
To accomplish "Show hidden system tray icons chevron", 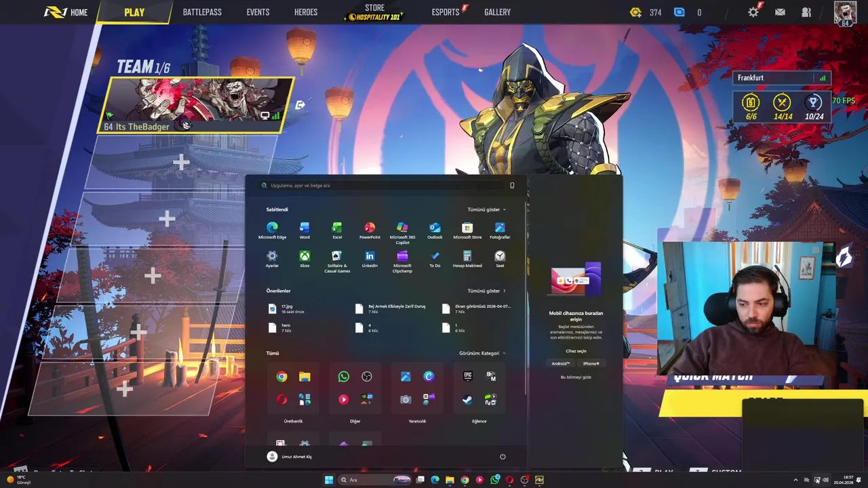I will click(795, 480).
